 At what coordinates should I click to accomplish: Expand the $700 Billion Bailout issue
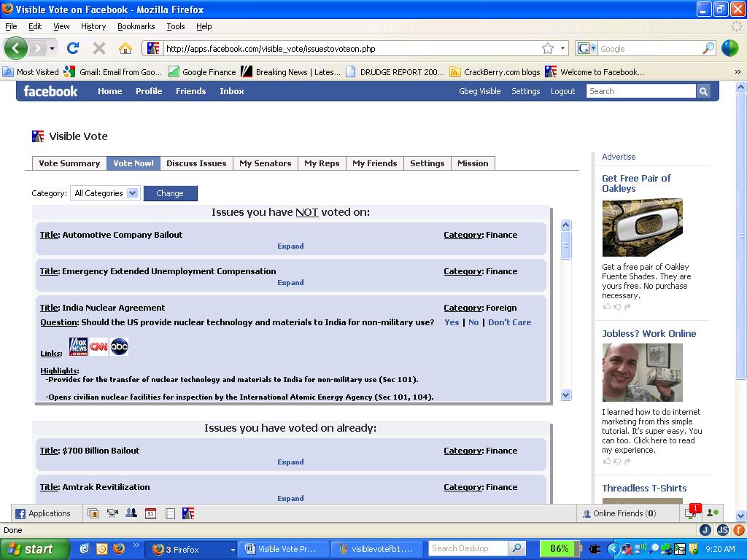[290, 462]
